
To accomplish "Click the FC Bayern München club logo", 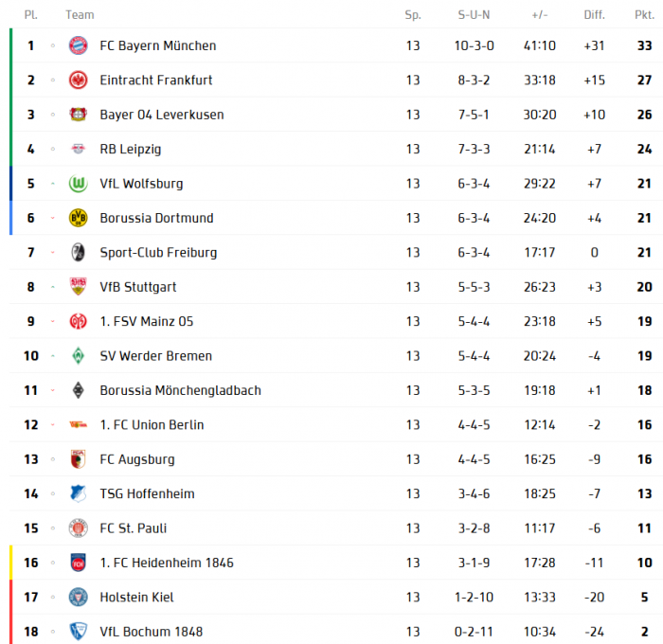I will click(x=79, y=45).
